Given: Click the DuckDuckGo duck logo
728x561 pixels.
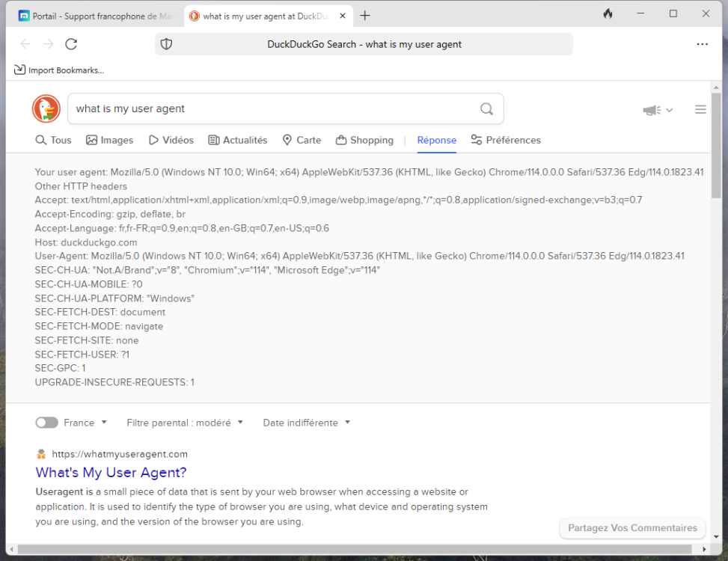Looking at the screenshot, I should pyautogui.click(x=46, y=109).
